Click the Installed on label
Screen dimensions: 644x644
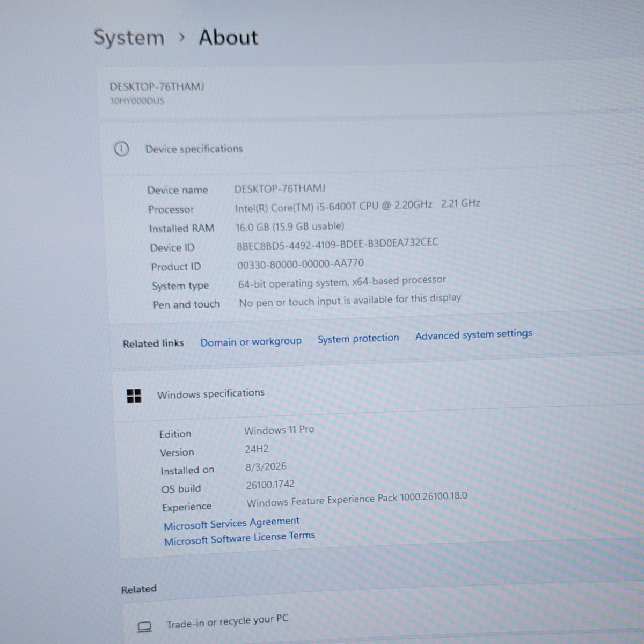[187, 470]
